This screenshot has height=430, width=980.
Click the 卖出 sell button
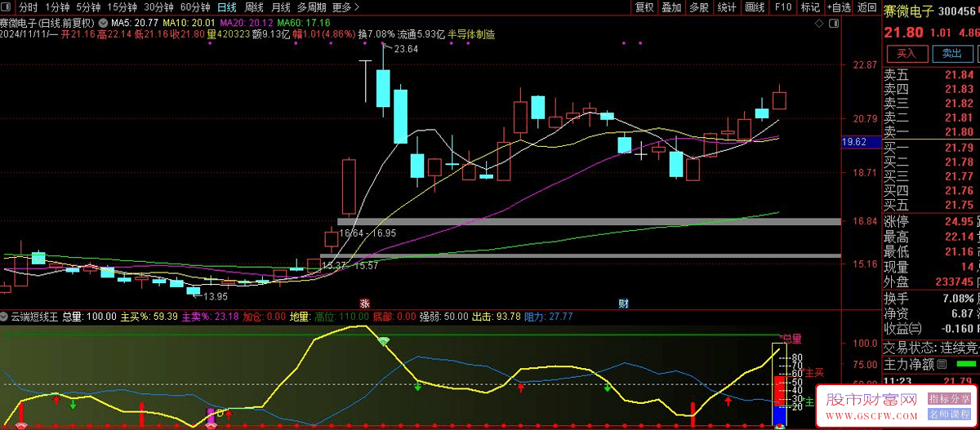952,54
